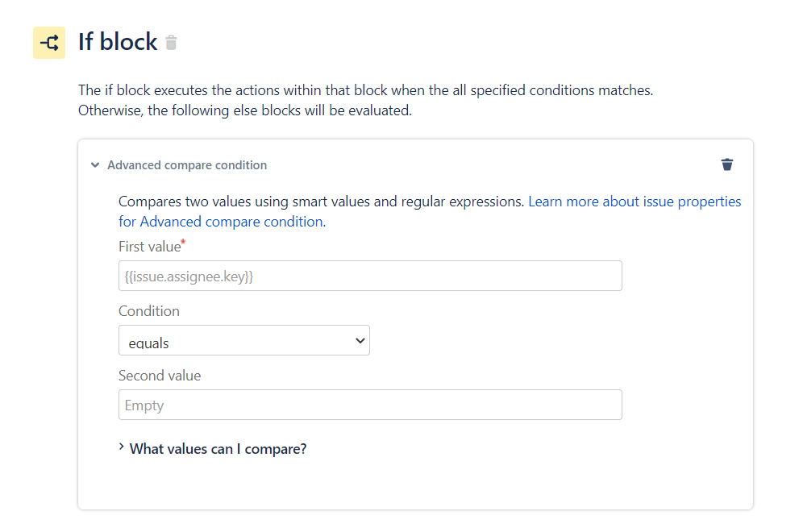Delete the If block using its trash icon

click(171, 43)
